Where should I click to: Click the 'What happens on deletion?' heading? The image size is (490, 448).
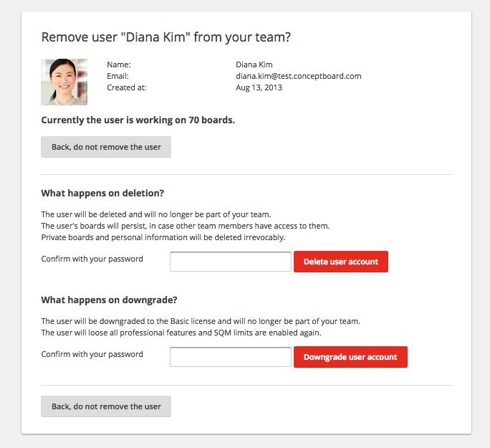coord(102,194)
